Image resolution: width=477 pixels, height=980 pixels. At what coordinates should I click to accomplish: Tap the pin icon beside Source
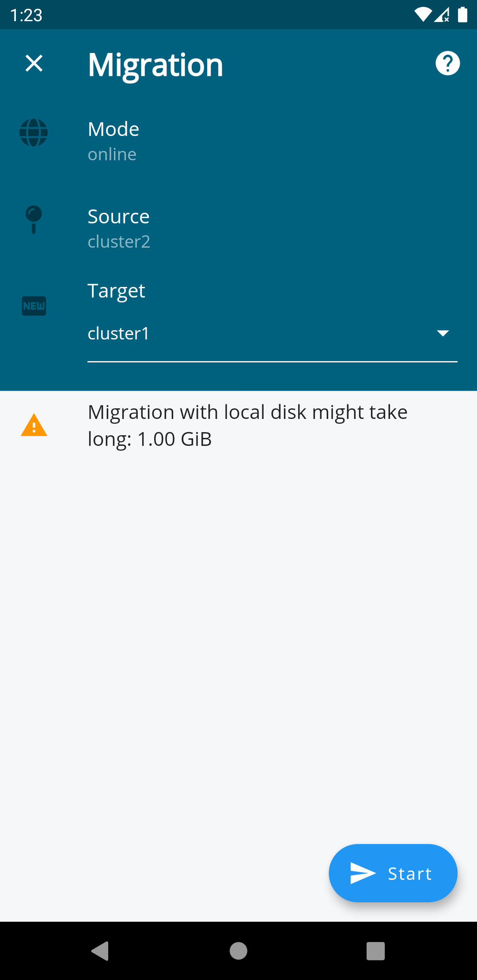(x=34, y=220)
